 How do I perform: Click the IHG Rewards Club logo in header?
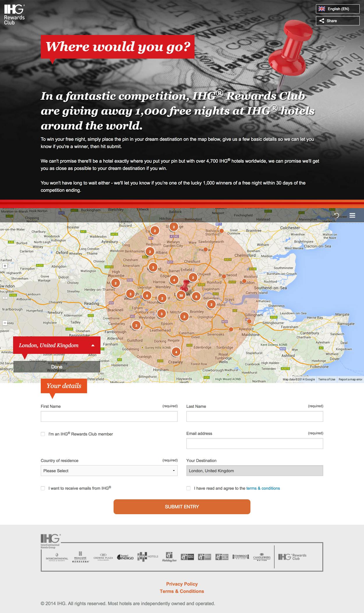click(14, 15)
